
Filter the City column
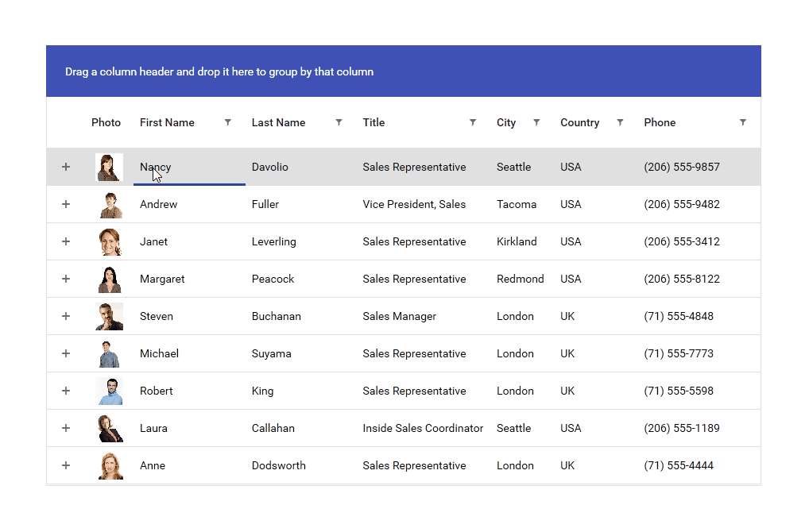click(536, 121)
